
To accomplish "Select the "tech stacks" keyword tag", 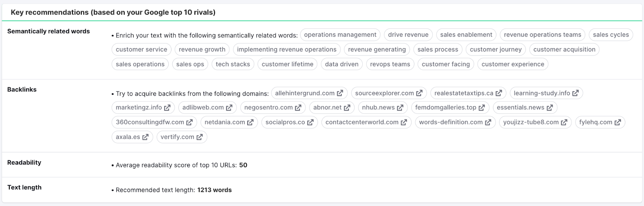I will click(x=233, y=64).
